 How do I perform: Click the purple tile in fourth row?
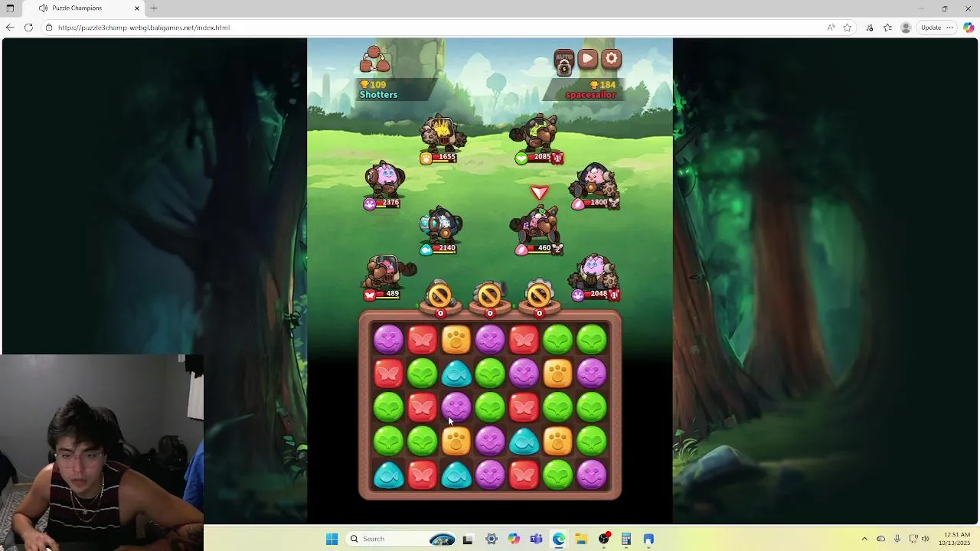490,441
